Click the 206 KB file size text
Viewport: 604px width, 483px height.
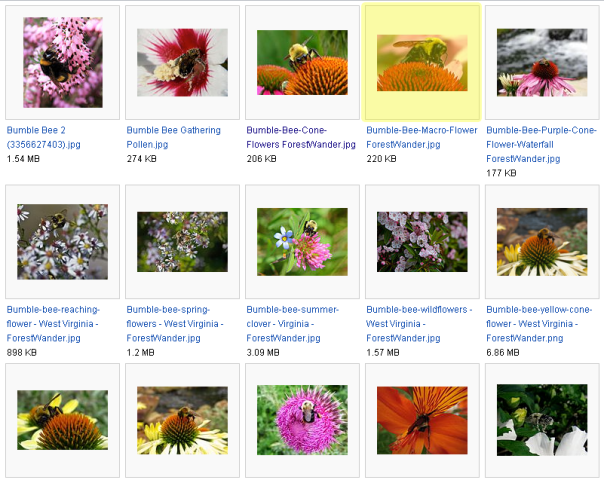tap(261, 159)
